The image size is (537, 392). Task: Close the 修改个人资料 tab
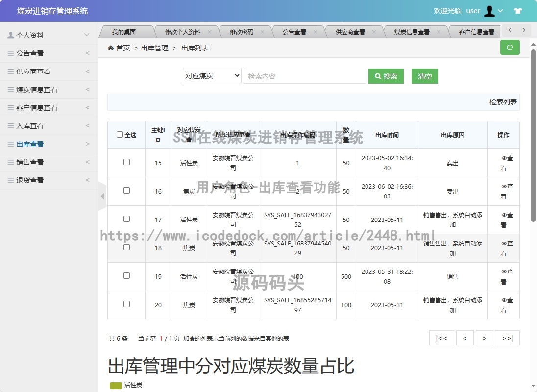pyautogui.click(x=209, y=32)
